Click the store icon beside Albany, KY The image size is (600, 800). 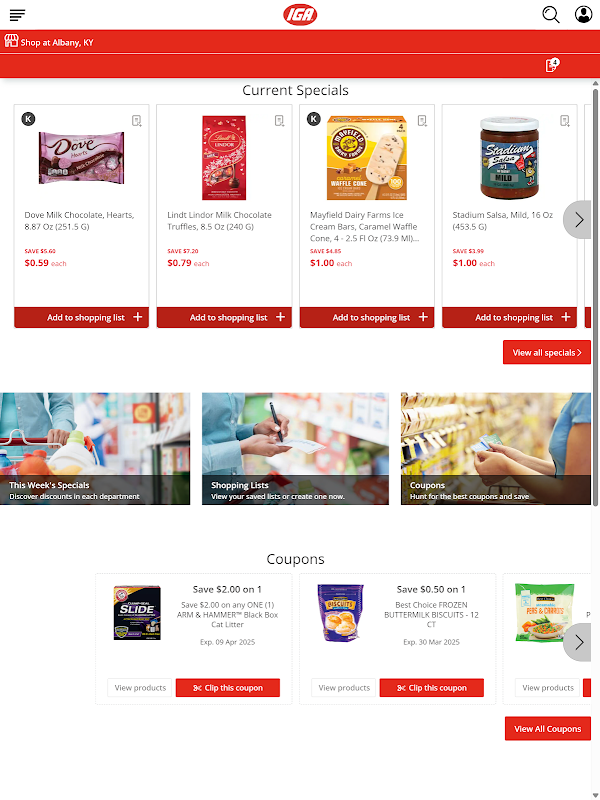tap(11, 41)
